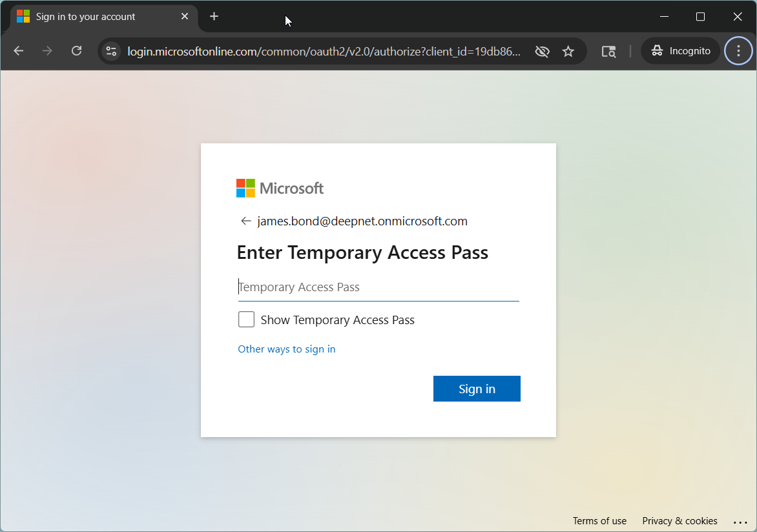Enable Show Temporary Access Pass checkbox

coord(246,320)
